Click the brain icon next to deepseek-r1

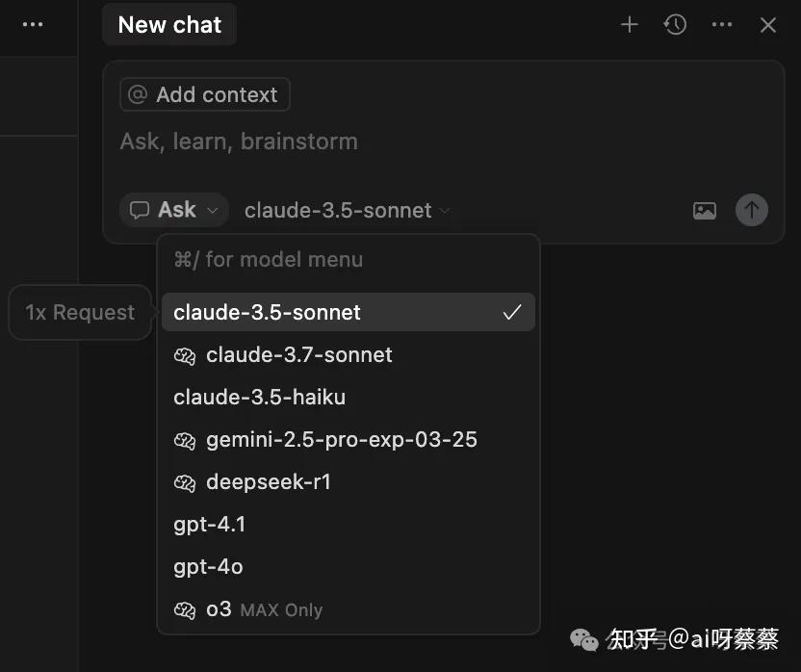[x=184, y=481]
